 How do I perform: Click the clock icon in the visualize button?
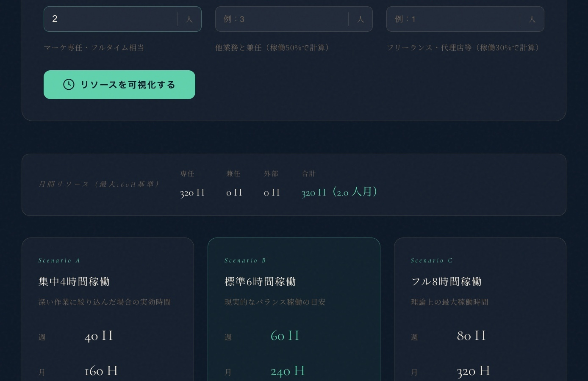pyautogui.click(x=69, y=85)
